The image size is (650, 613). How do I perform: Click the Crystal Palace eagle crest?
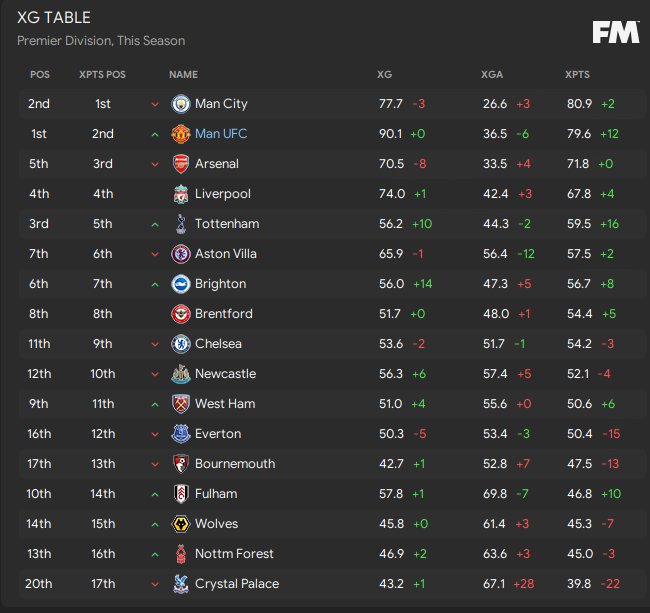click(x=181, y=584)
